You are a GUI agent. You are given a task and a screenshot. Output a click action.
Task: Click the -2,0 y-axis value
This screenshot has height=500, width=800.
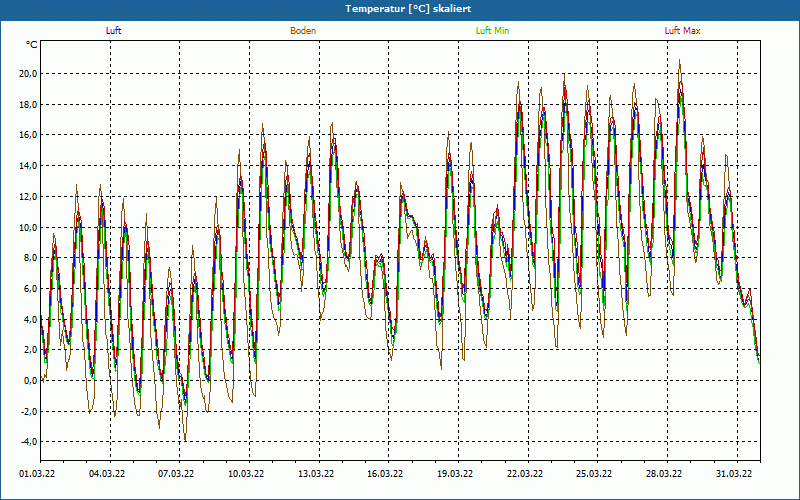pyautogui.click(x=30, y=411)
